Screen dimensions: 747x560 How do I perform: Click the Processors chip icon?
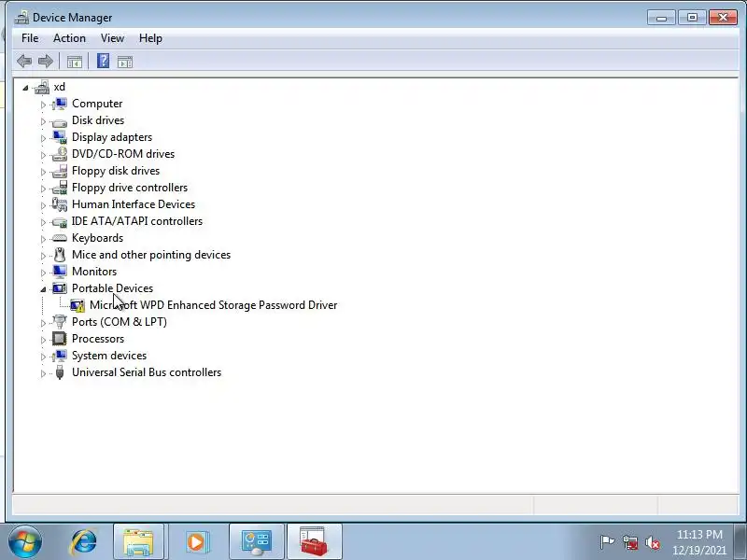point(60,339)
